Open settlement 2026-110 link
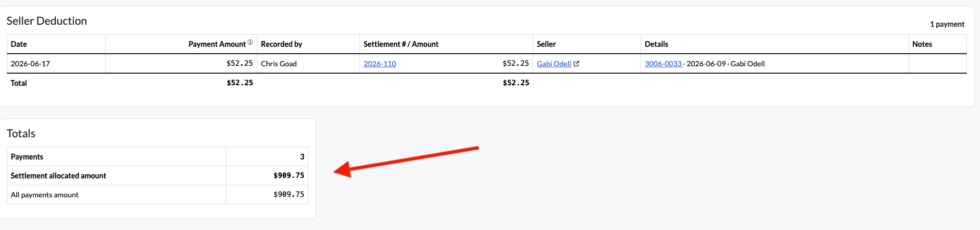This screenshot has width=980, height=230. click(379, 64)
